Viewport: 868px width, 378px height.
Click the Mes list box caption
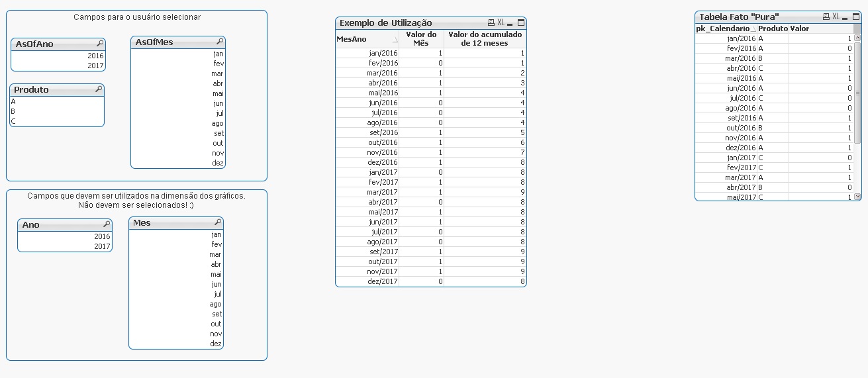(176, 223)
